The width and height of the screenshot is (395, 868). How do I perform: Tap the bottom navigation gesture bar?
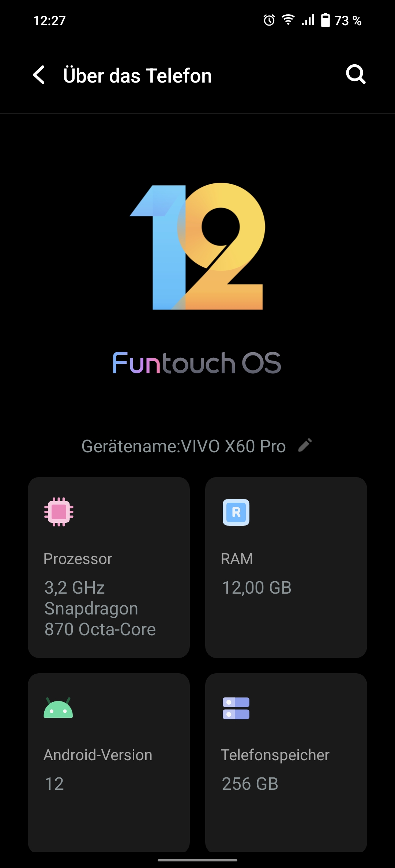tap(197, 860)
